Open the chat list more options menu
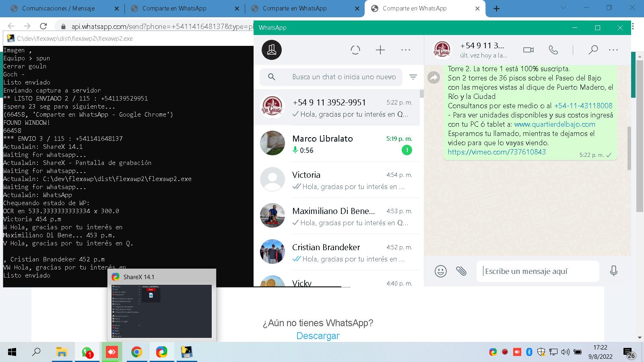 [406, 50]
